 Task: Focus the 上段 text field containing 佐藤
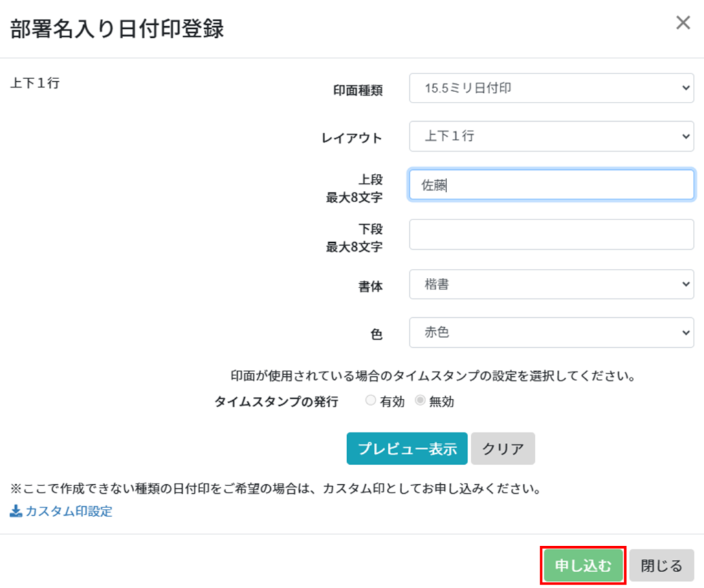click(551, 185)
